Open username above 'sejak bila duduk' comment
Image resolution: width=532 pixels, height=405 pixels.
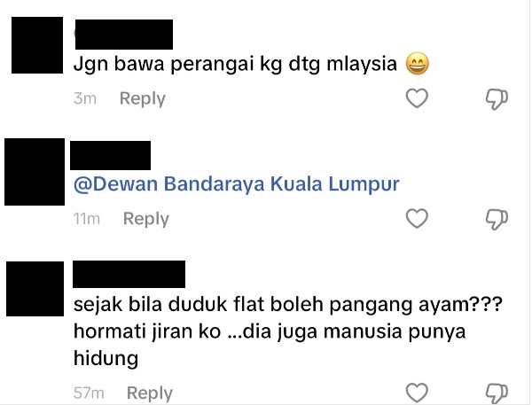[x=129, y=274]
